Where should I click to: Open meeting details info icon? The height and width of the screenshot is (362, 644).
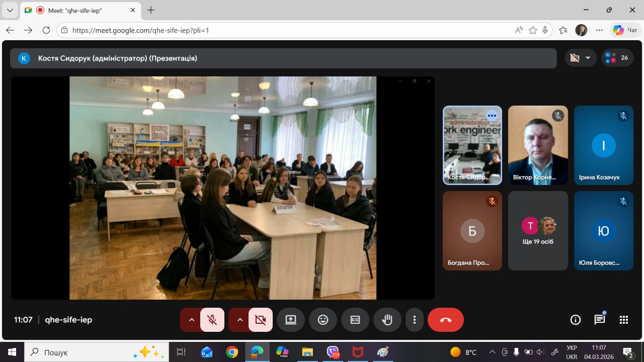click(x=576, y=320)
